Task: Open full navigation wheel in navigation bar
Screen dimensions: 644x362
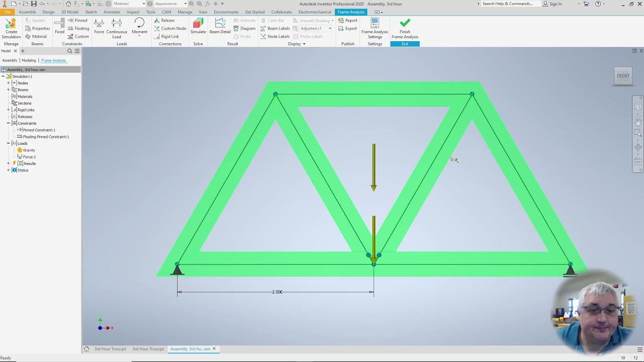Action: click(637, 107)
